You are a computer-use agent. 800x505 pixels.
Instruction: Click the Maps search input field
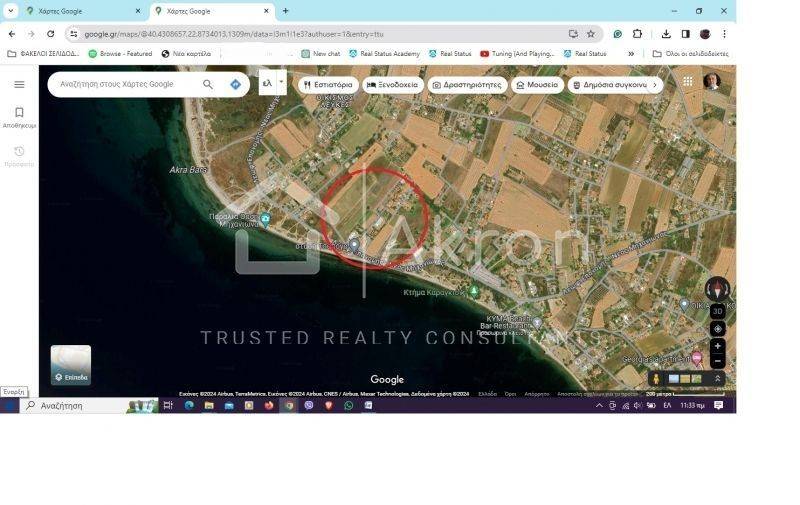(x=125, y=85)
